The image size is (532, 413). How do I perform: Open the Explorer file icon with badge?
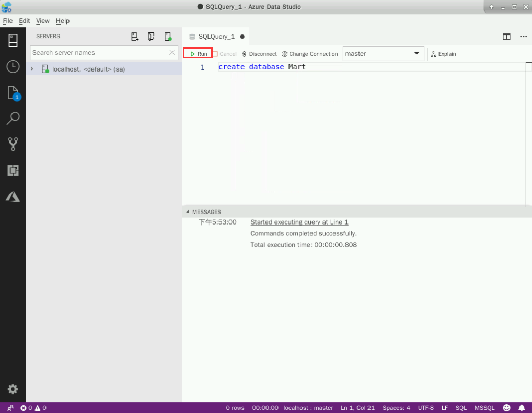[13, 93]
